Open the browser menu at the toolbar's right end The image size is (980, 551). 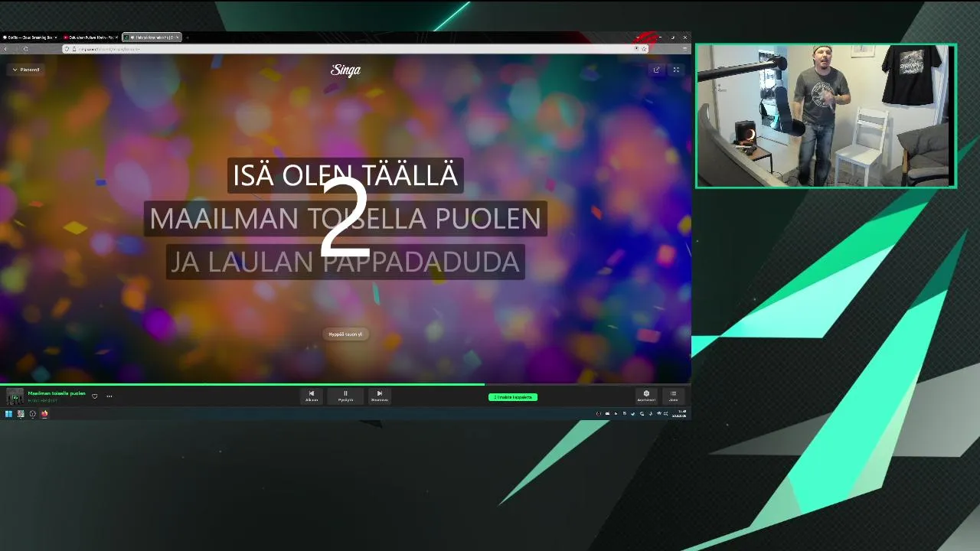click(x=684, y=49)
